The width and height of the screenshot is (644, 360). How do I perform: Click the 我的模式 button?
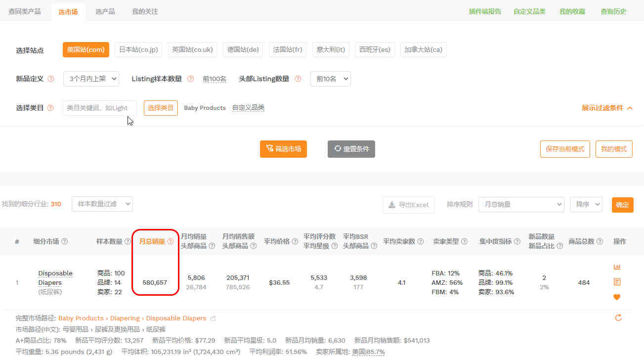pyautogui.click(x=614, y=149)
